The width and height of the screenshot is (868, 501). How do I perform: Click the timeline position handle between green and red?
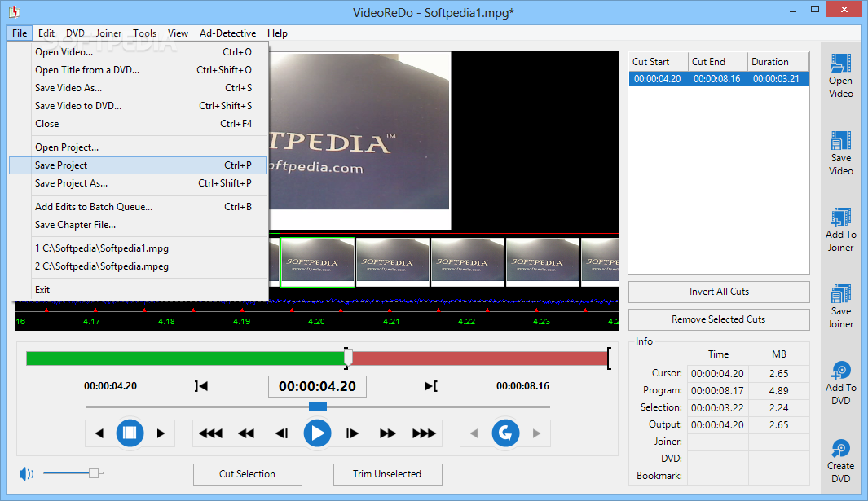(x=348, y=358)
